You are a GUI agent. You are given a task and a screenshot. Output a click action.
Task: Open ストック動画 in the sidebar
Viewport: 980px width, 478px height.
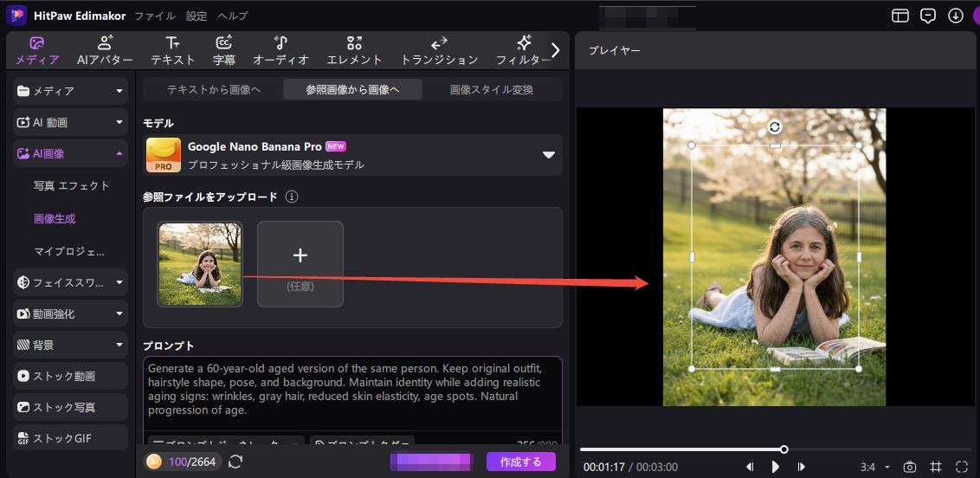point(70,376)
